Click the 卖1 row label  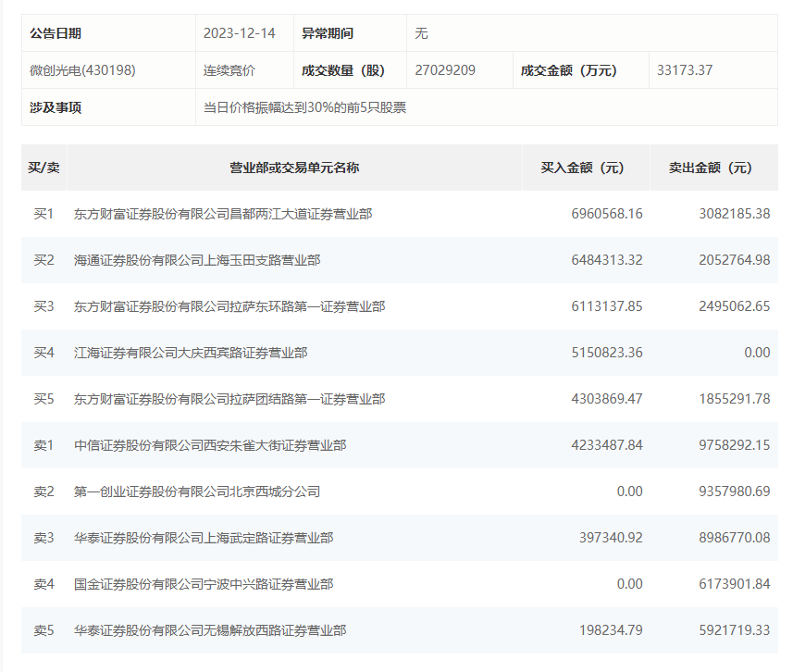pyautogui.click(x=43, y=445)
